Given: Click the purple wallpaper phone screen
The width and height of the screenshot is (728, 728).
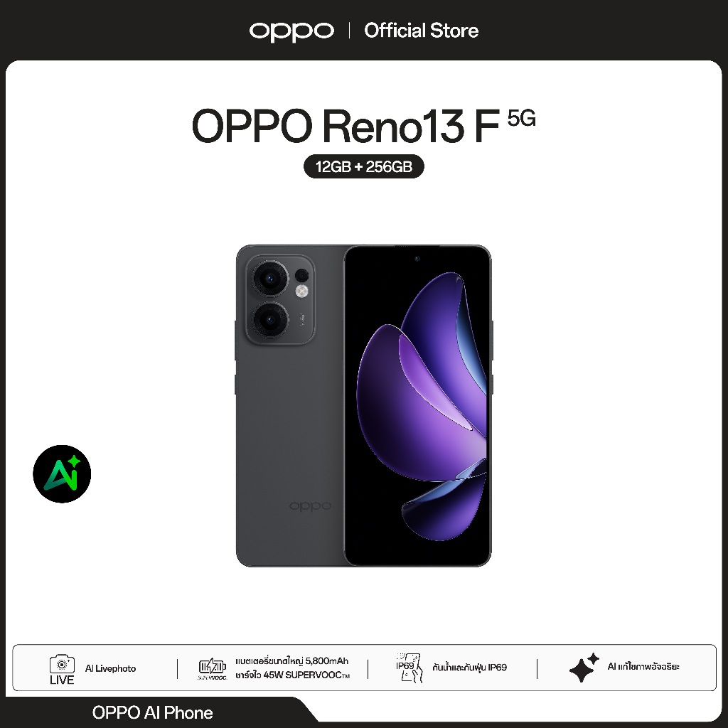Looking at the screenshot, I should pos(417,406).
